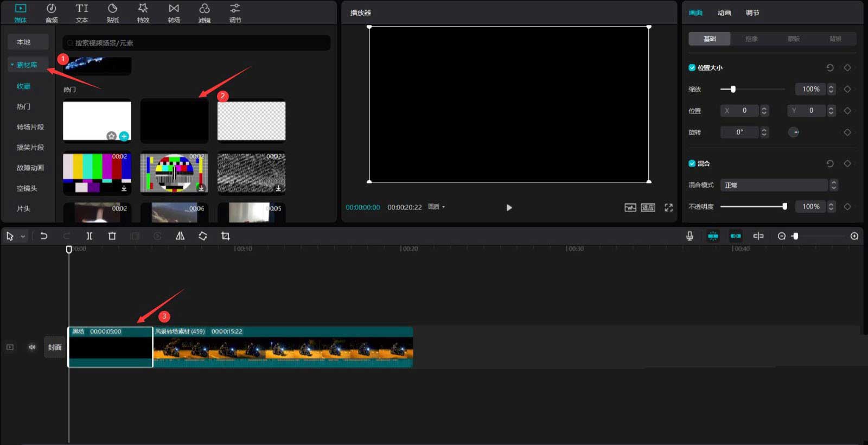The image size is (868, 445).
Task: Enter fullscreen preview in player
Action: pos(668,207)
